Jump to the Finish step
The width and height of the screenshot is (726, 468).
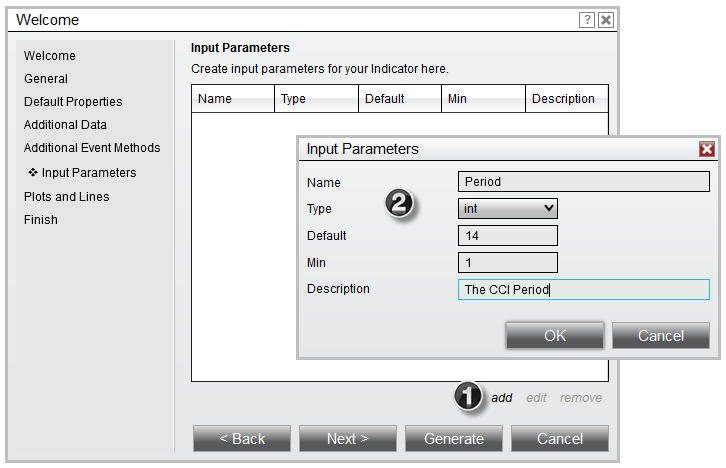point(41,220)
